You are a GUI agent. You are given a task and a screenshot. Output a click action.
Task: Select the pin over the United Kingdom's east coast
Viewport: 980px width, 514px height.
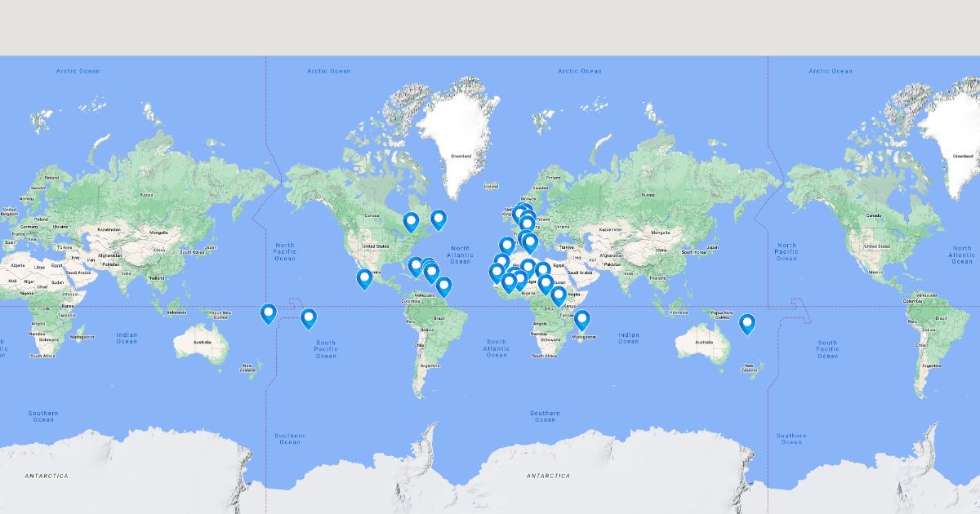519,215
